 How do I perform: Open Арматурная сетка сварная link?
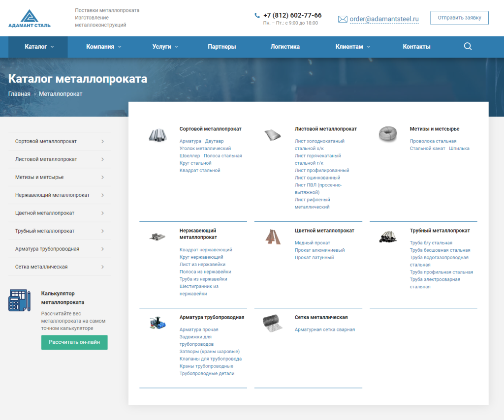click(325, 330)
